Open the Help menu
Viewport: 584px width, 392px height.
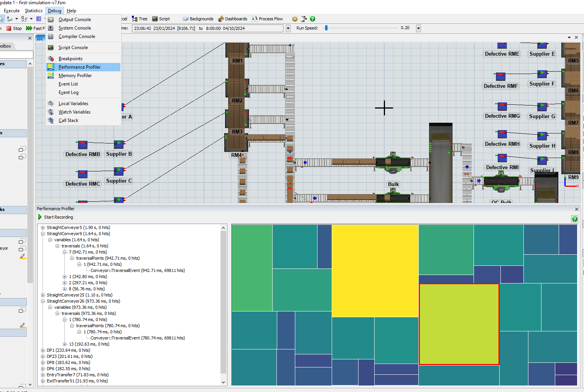(x=71, y=11)
